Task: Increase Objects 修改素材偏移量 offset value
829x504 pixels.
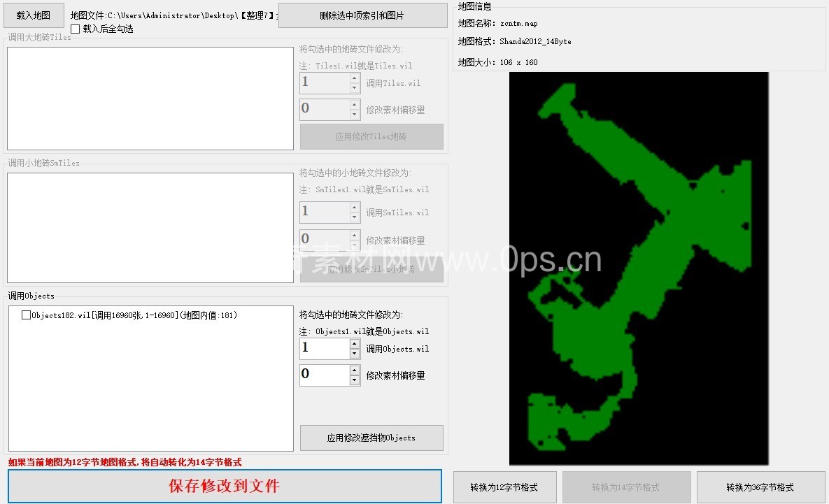Action: tap(355, 370)
